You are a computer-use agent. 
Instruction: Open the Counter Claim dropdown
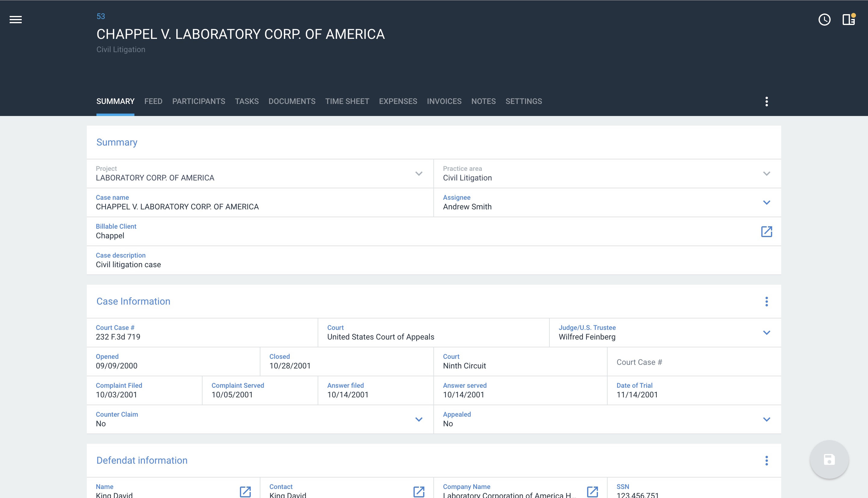click(x=419, y=419)
